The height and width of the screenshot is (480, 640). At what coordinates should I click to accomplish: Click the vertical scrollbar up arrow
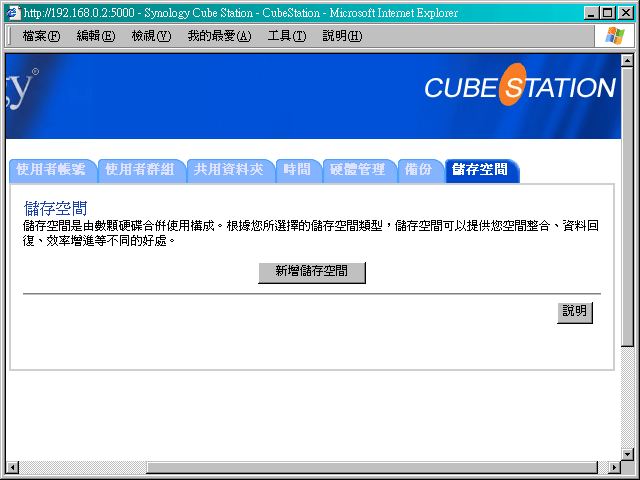tap(627, 60)
